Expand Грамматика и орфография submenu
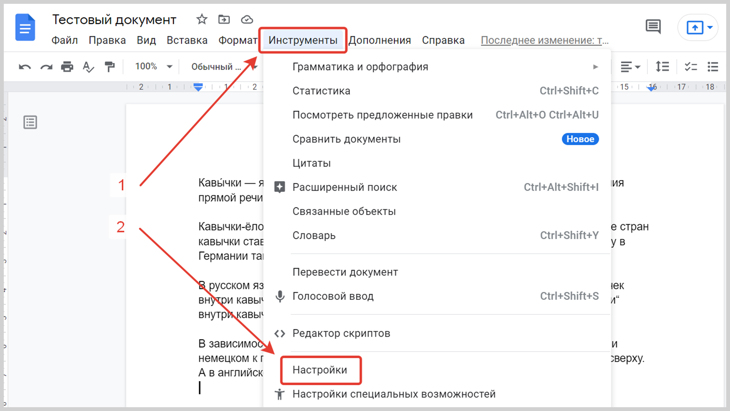This screenshot has width=730, height=411. point(438,67)
